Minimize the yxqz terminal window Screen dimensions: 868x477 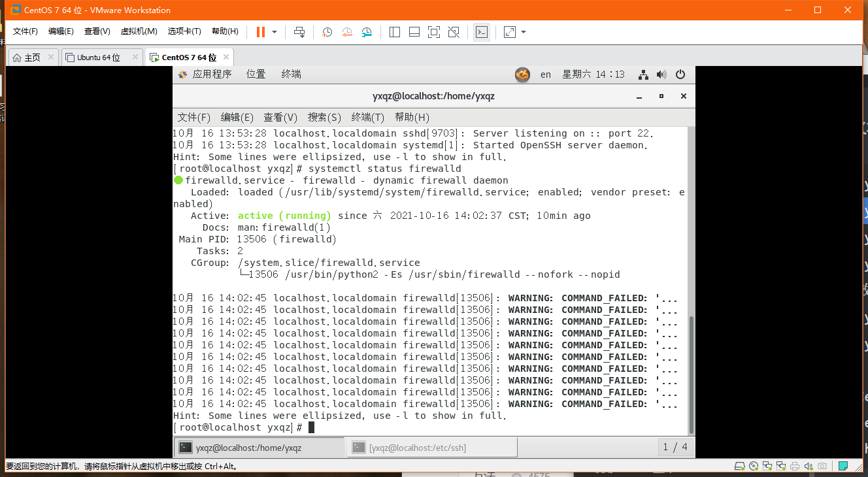(639, 96)
